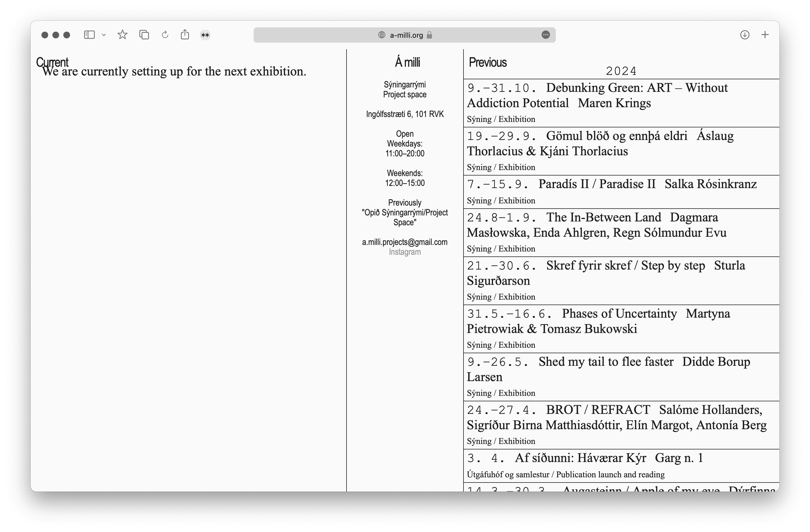Click the asterisk extension icon
This screenshot has width=810, height=532.
[205, 35]
